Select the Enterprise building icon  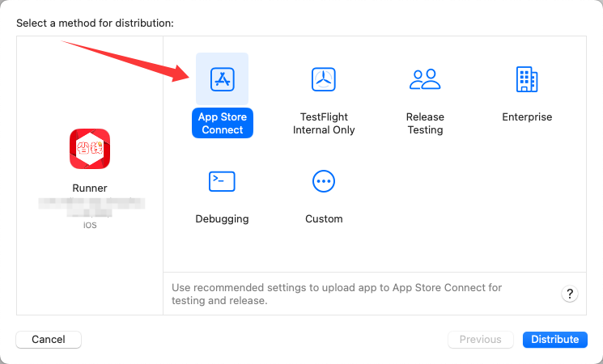(527, 79)
